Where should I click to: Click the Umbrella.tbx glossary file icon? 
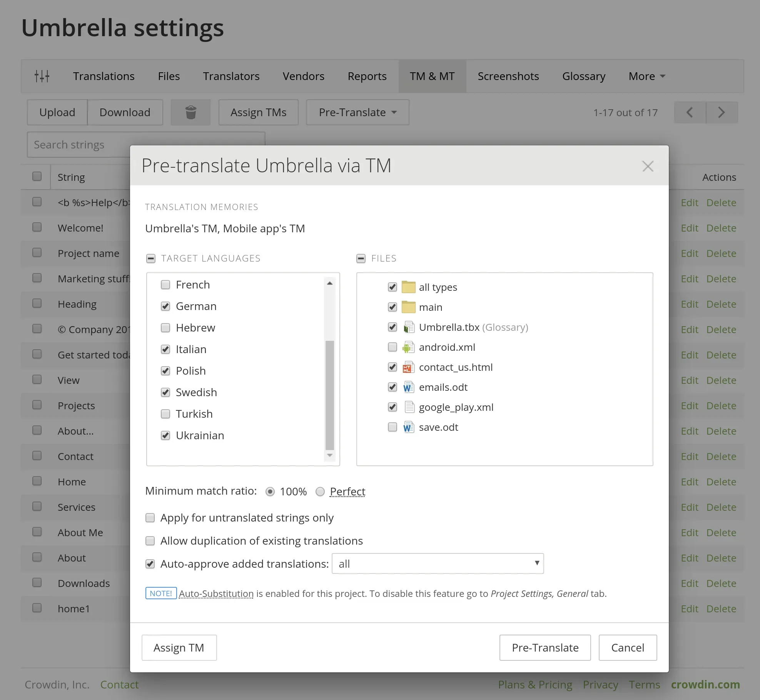(x=408, y=327)
